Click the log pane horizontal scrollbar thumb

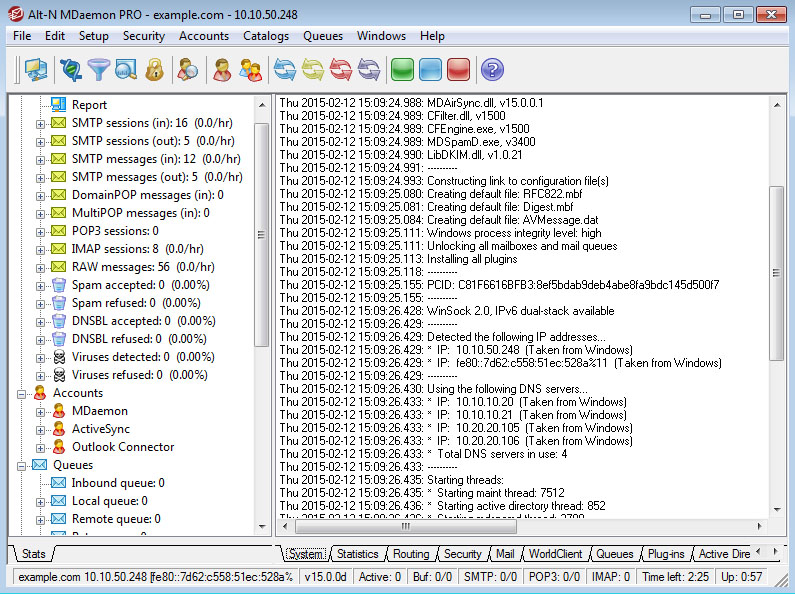406,527
